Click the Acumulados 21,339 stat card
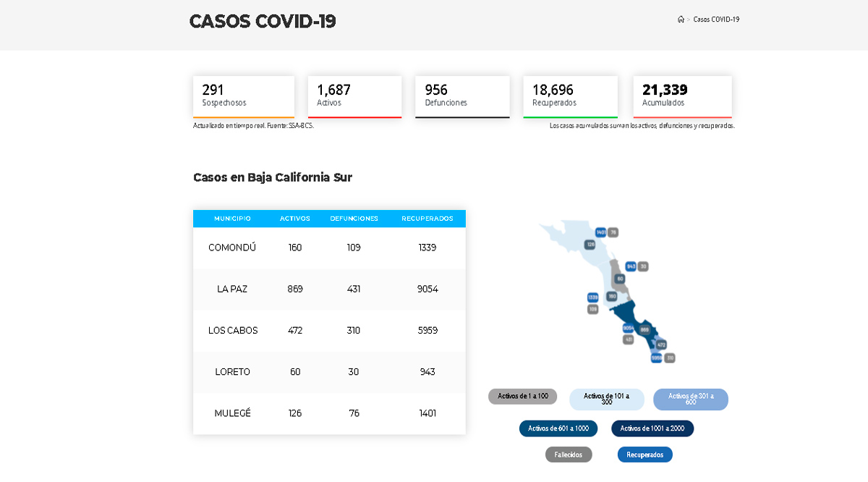Screen dimensions: 868x482 click(682, 96)
